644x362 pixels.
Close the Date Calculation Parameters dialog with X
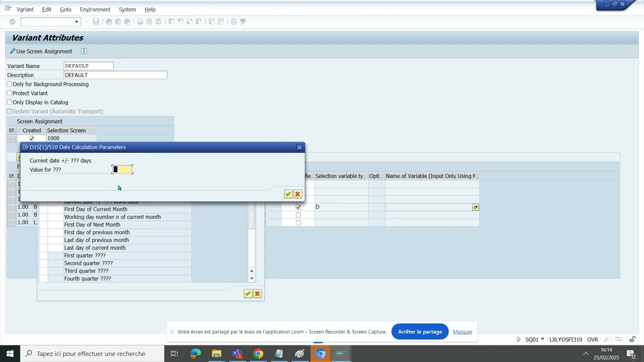[299, 147]
